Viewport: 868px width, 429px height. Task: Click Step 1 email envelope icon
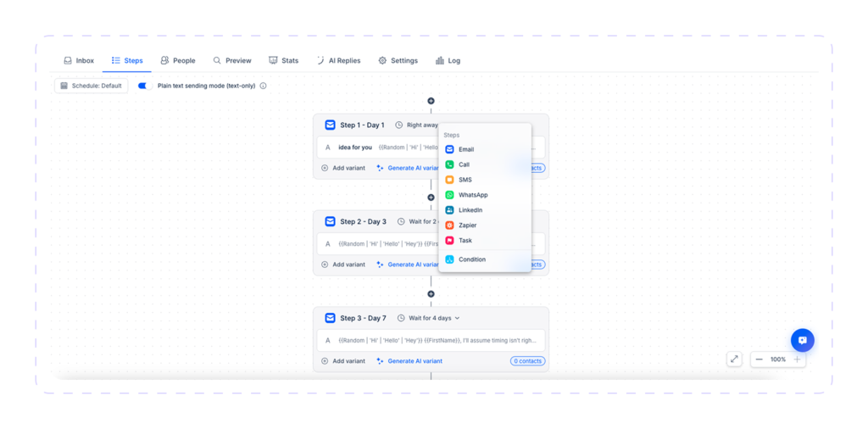330,125
